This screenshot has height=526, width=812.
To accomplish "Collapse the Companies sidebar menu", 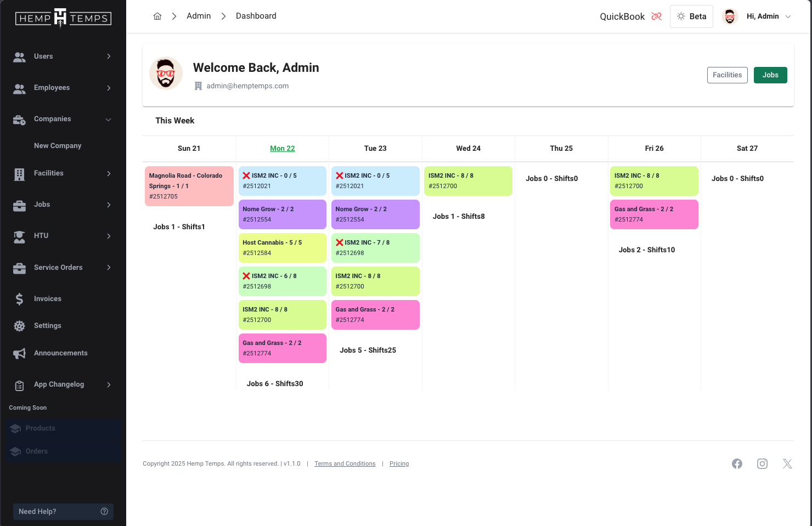I will 63,119.
